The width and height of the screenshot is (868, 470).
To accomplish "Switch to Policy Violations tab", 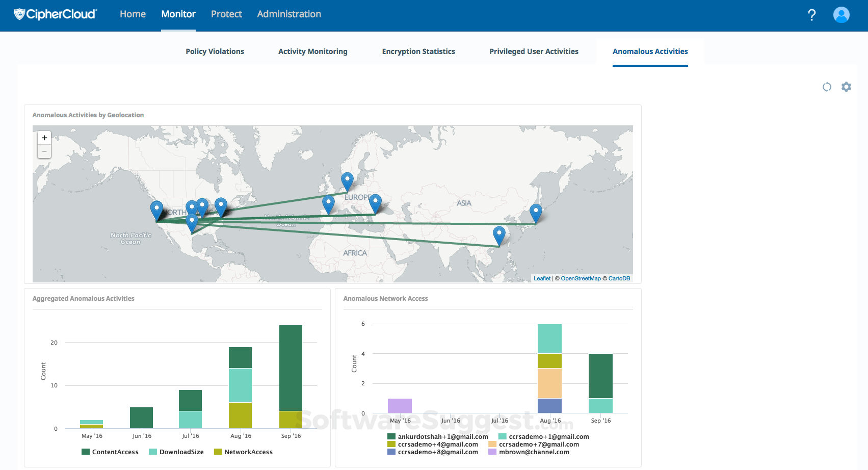I will (x=215, y=51).
